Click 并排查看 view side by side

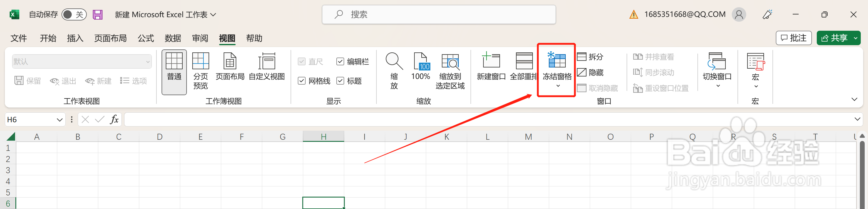click(653, 57)
